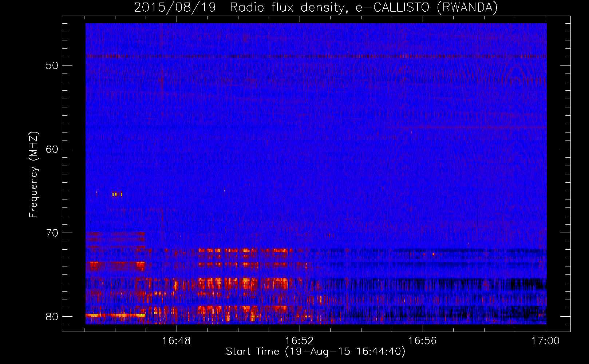Screen dimensions: 589x364
Task: Click the 16:48 time tick label
Action: 177,341
